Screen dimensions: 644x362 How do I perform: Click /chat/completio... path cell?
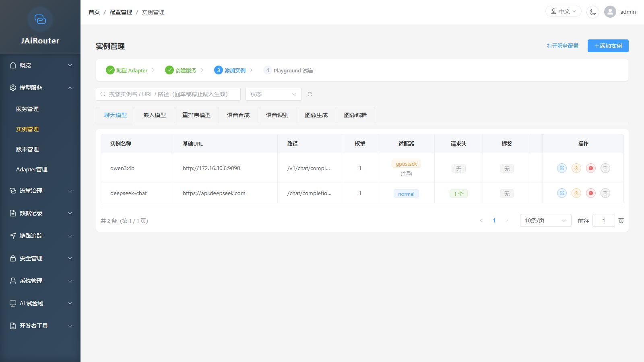point(310,193)
